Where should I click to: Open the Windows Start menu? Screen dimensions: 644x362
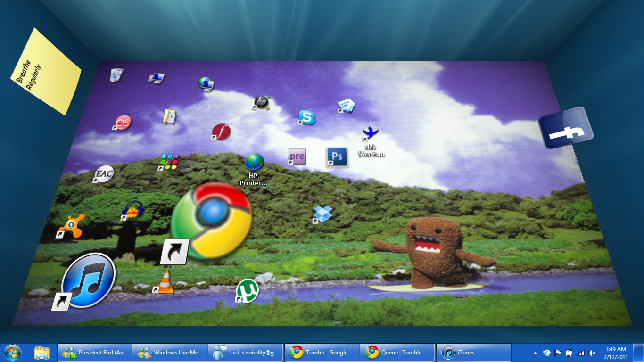(x=12, y=352)
